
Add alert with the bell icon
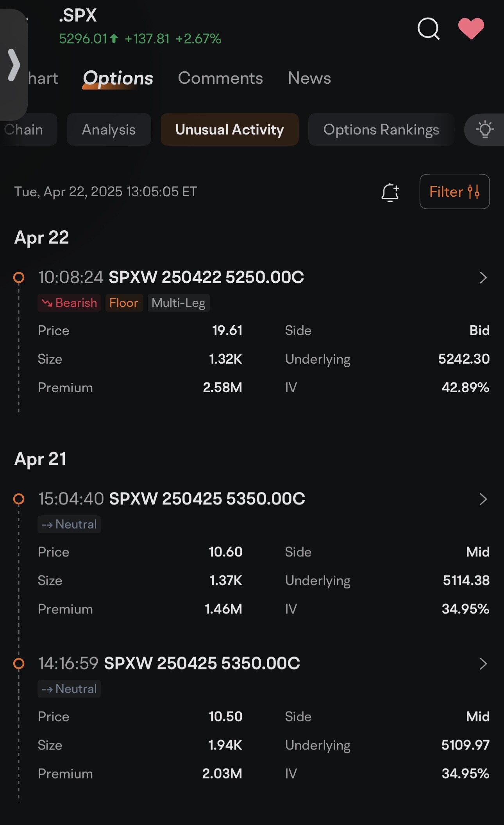pyautogui.click(x=390, y=192)
